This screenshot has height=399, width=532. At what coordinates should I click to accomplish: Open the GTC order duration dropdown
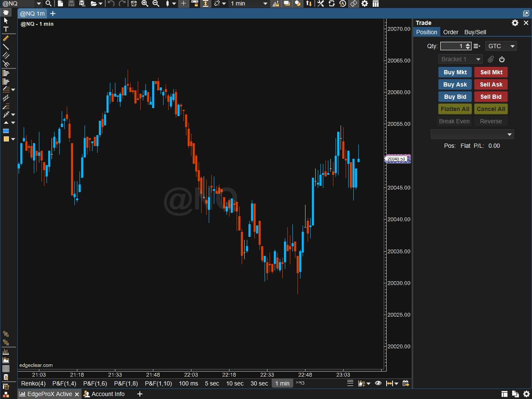pos(501,46)
